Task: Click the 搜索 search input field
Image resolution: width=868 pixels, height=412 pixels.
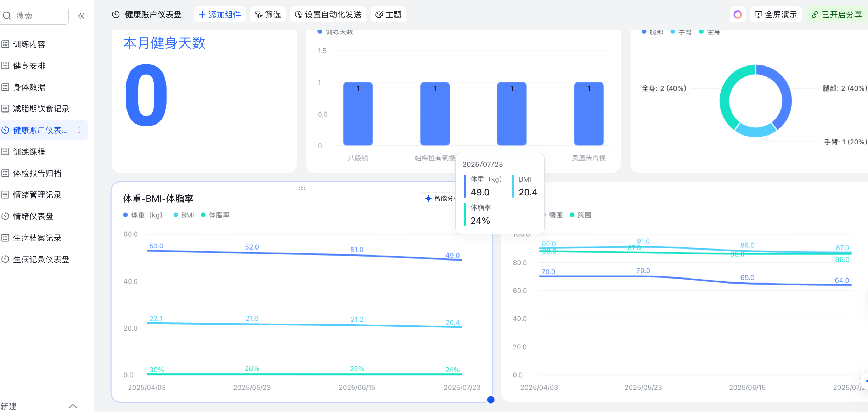Action: tap(39, 16)
